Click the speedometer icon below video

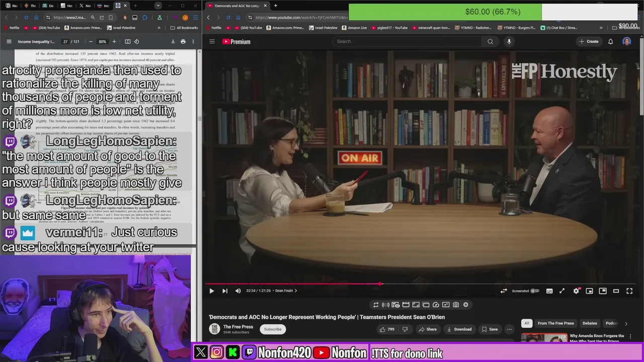tap(436, 305)
